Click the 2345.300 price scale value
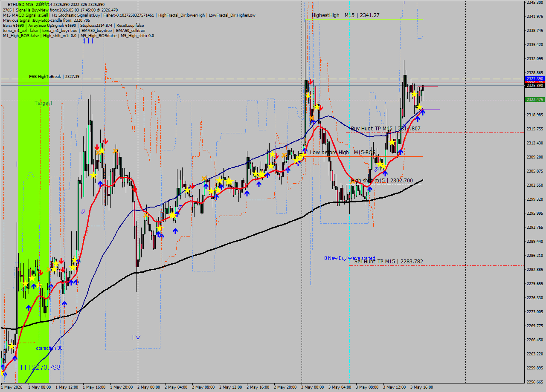546x392 pixels. (535, 3)
